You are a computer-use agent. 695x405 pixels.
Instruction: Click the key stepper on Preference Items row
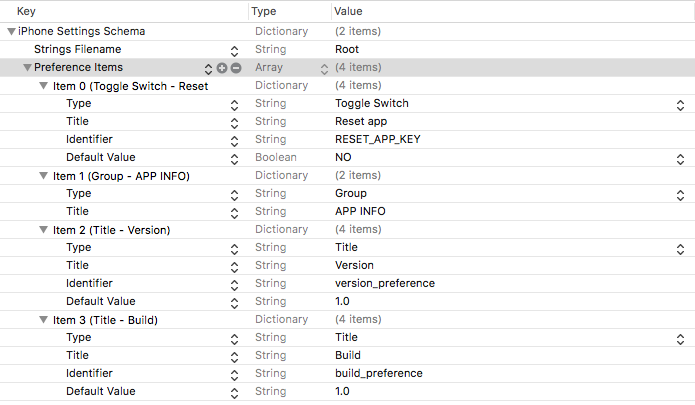208,68
